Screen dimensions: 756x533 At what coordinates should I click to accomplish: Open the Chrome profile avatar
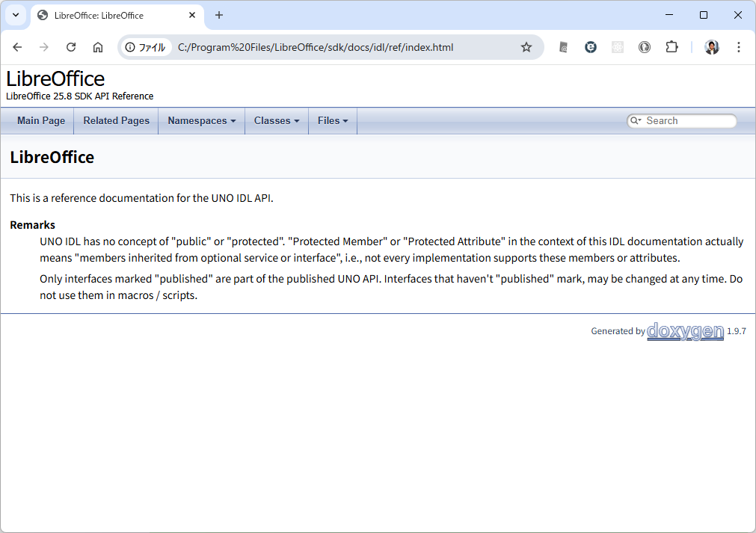711,47
